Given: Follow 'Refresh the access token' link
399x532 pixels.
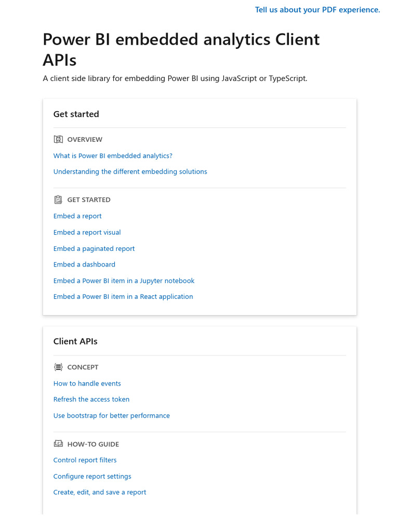Looking at the screenshot, I should point(91,400).
